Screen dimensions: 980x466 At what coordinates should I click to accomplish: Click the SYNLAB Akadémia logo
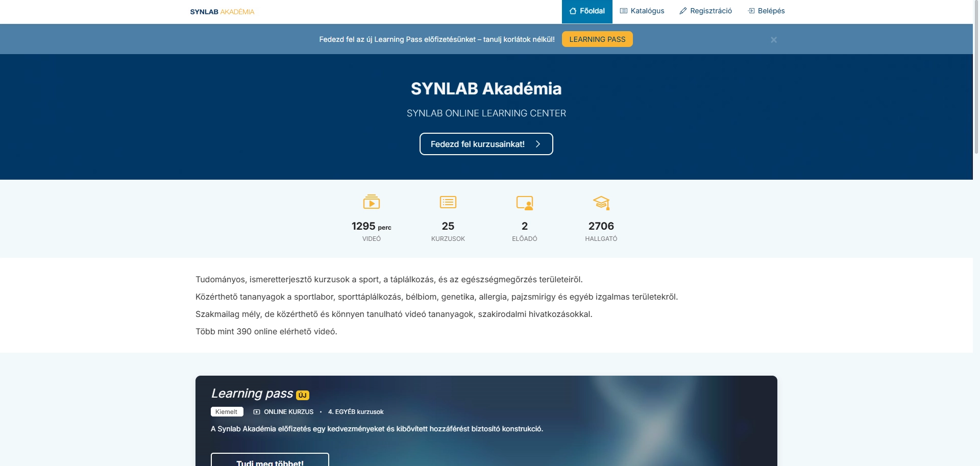coord(222,12)
